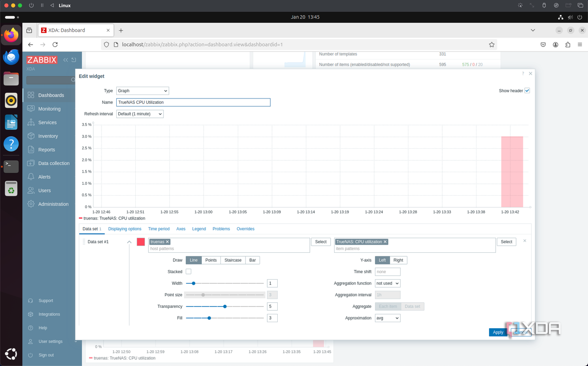Switch to Displaying options tab
The width and height of the screenshot is (588, 366).
coord(125,229)
